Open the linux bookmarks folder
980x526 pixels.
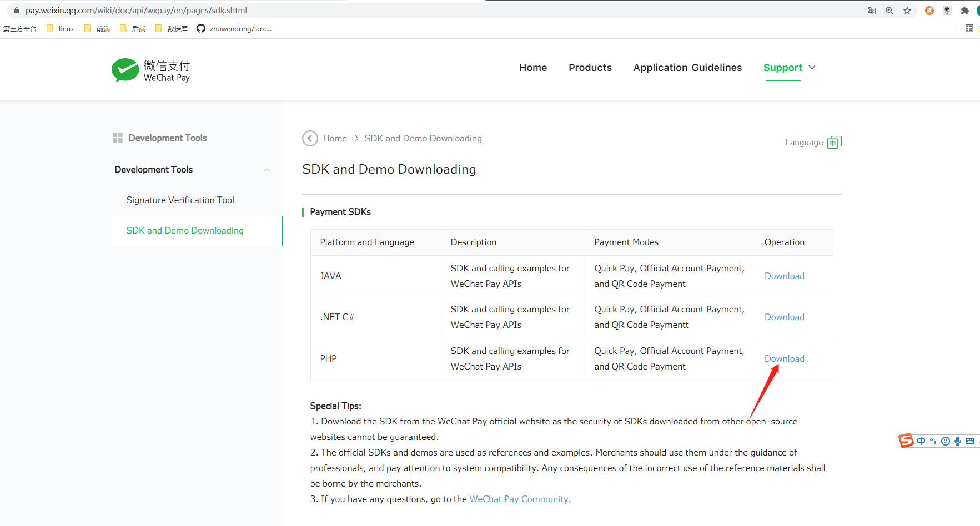point(61,28)
